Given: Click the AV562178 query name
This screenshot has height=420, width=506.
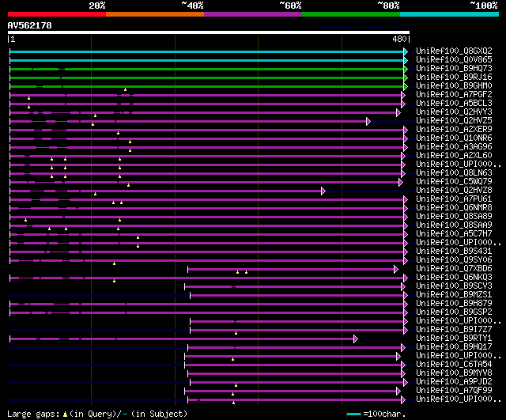Looking at the screenshot, I should (x=30, y=26).
